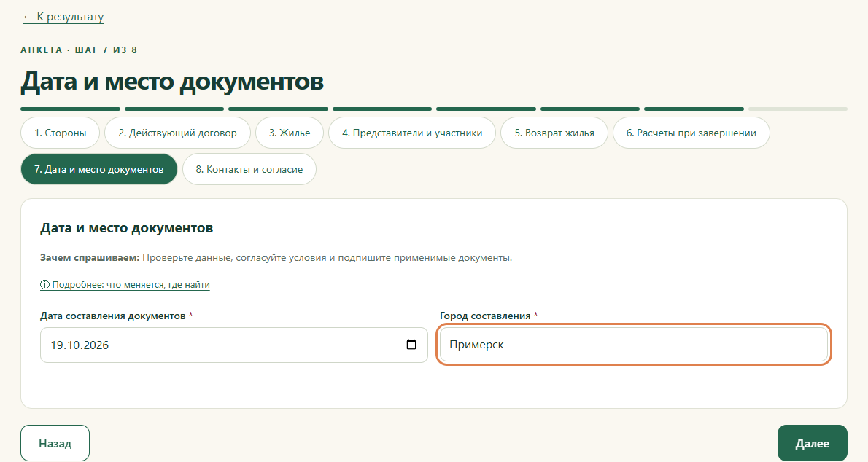Proceed with the «Далее» button
This screenshot has height=462, width=868.
pos(812,443)
